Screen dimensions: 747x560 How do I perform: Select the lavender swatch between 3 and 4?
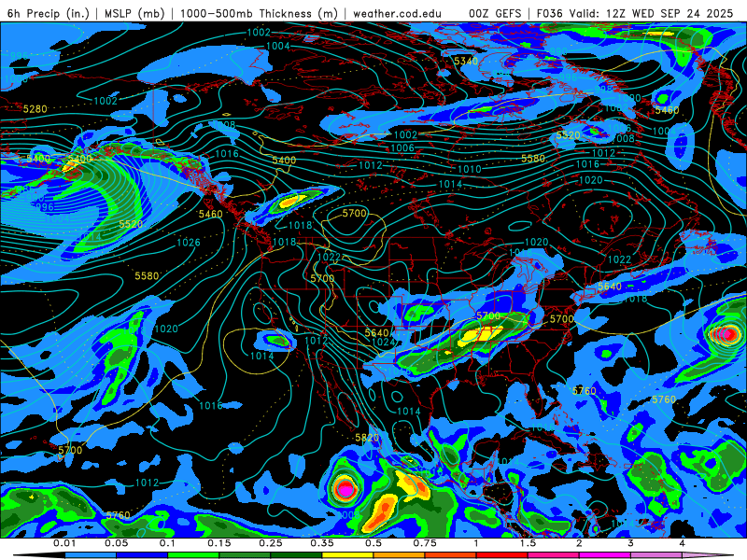656,555
